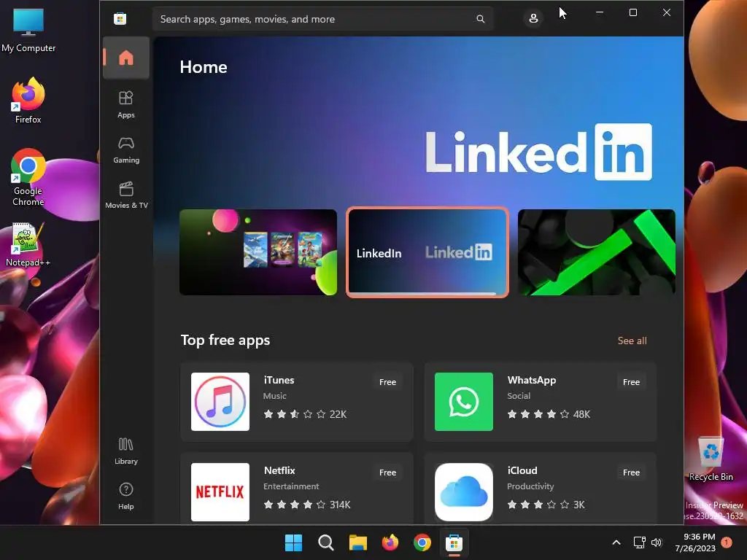Viewport: 747px width, 560px height.
Task: Select the games collection banner thumbnail
Action: coord(258,252)
